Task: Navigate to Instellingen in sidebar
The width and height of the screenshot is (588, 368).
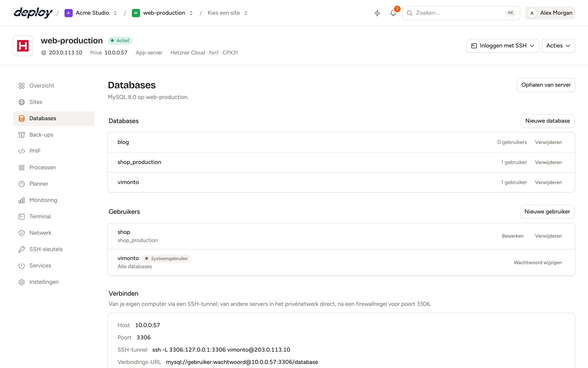Action: [x=54, y=282]
